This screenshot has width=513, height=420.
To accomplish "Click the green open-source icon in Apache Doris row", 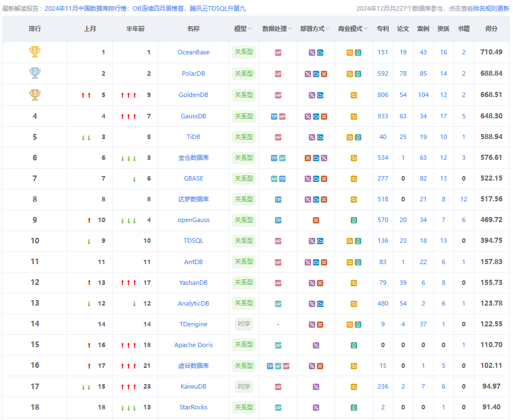I will (x=354, y=345).
